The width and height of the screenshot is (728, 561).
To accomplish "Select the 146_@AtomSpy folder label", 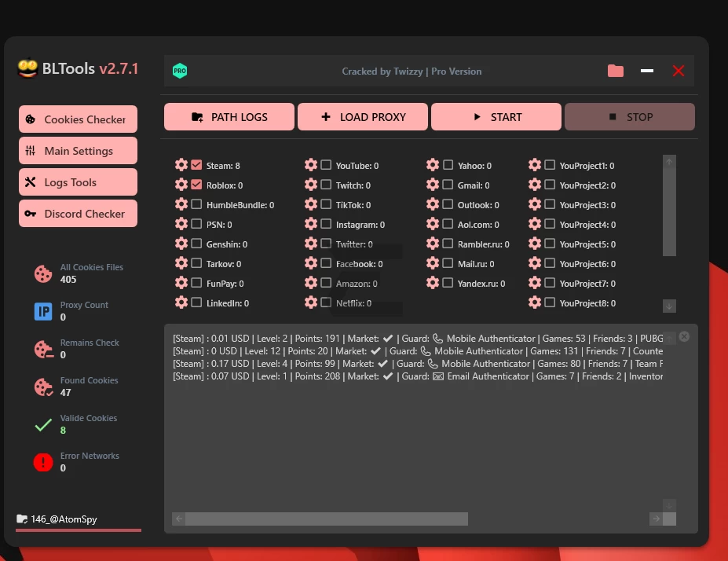I will (64, 519).
